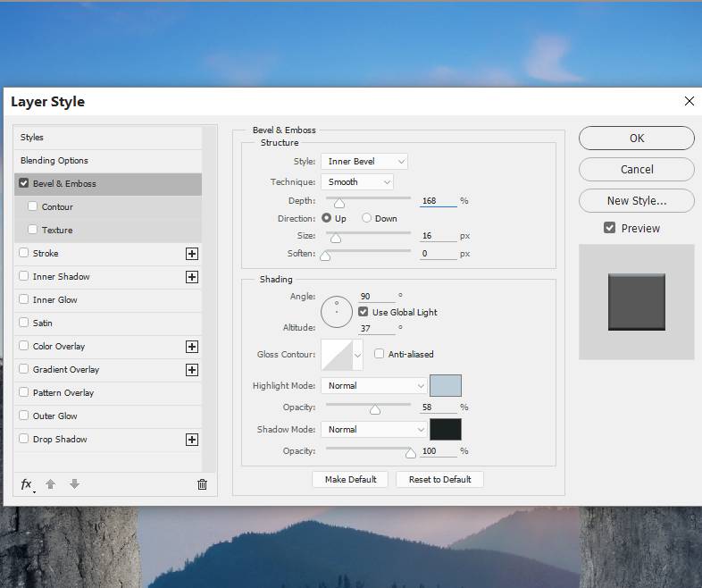Move effect up with the up arrow
702x588 pixels.
(51, 484)
